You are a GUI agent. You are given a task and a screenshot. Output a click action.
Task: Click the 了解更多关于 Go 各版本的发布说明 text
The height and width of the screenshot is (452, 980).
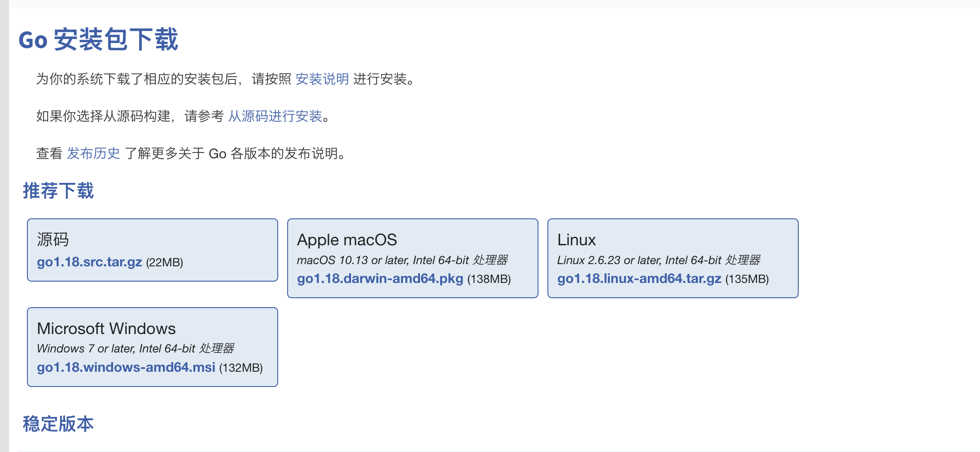tap(236, 153)
